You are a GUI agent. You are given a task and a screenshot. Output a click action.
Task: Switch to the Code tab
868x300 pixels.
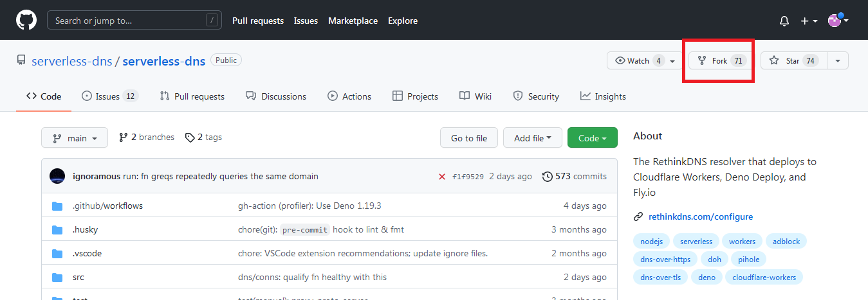click(44, 96)
